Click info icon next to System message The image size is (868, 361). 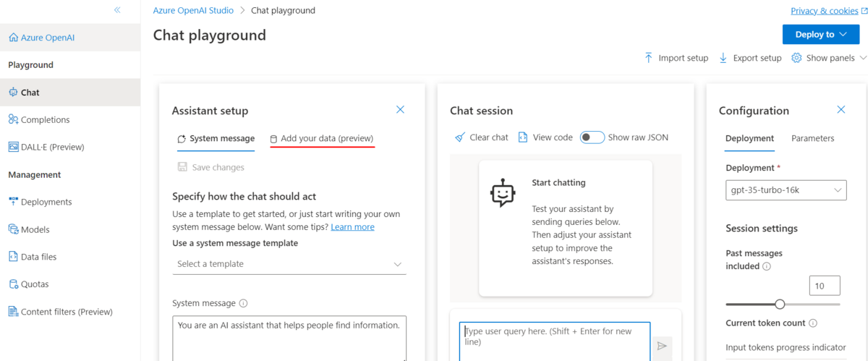243,304
